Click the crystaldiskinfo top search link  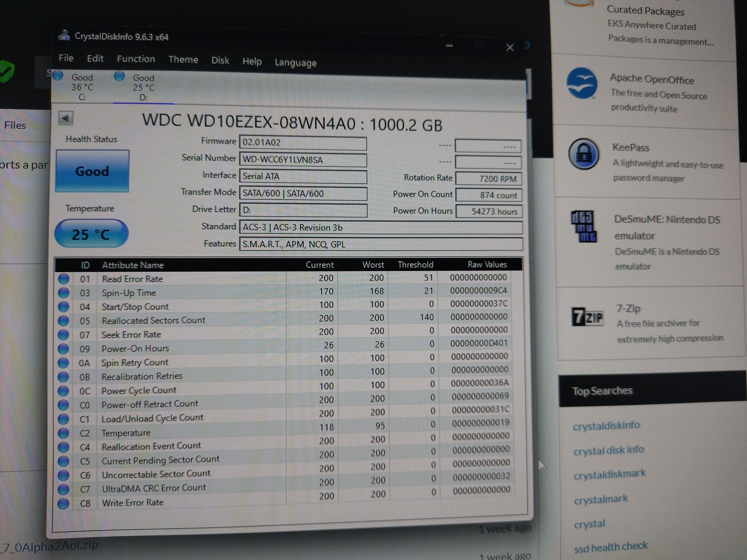click(606, 425)
